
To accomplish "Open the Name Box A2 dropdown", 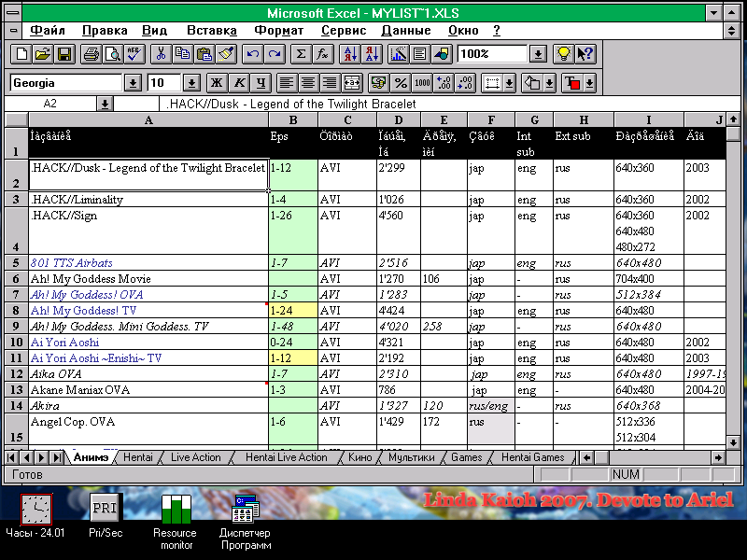I will [105, 104].
